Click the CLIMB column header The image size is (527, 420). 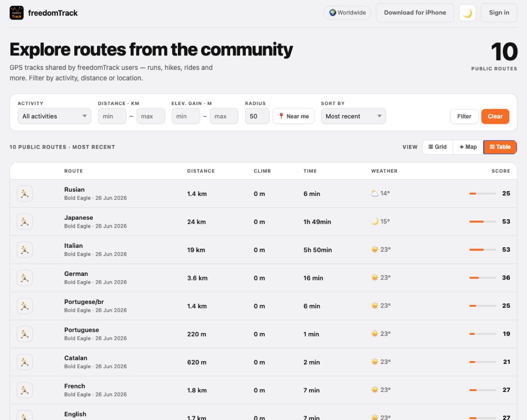262,171
